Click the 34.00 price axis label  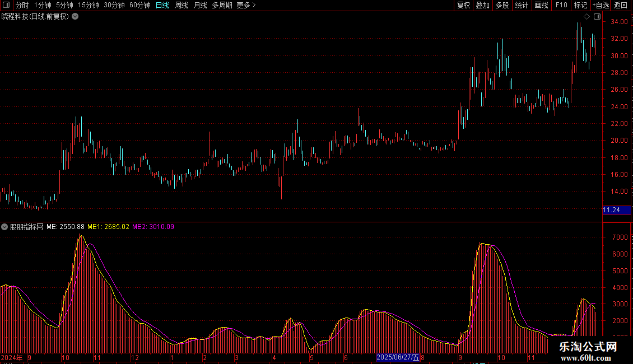619,22
